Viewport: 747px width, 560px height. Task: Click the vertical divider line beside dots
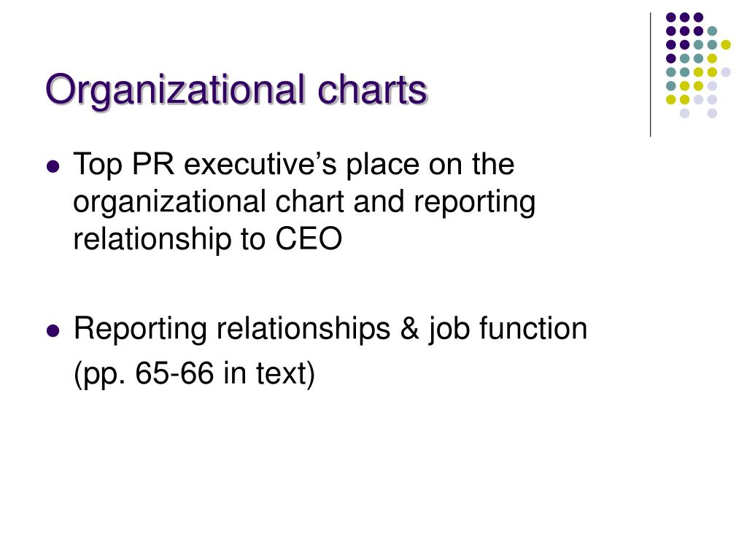coord(650,75)
